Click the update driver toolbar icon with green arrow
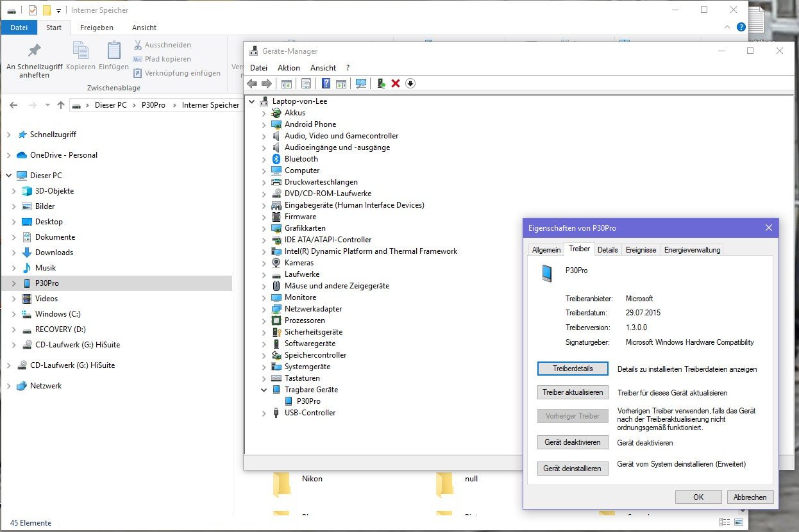Screen dimensions: 799x532 point(382,83)
